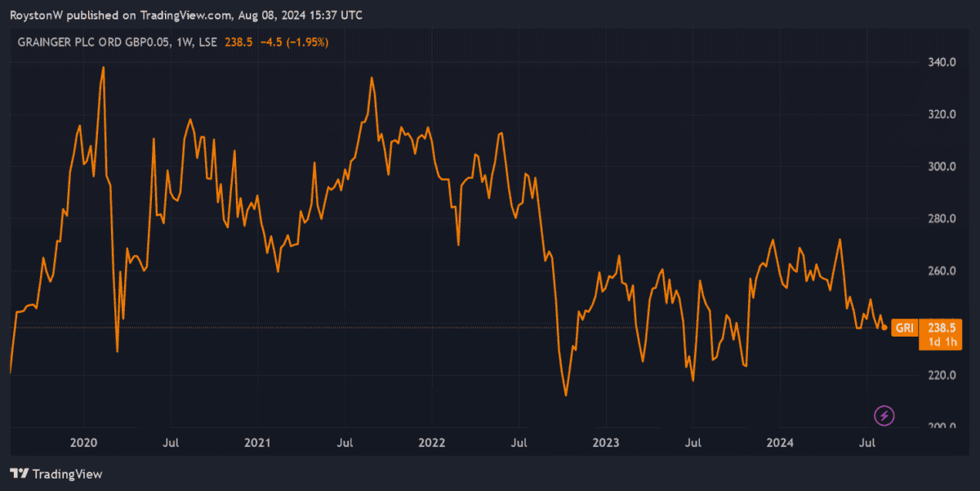Click the orange GRI symbol tag

pos(905,328)
